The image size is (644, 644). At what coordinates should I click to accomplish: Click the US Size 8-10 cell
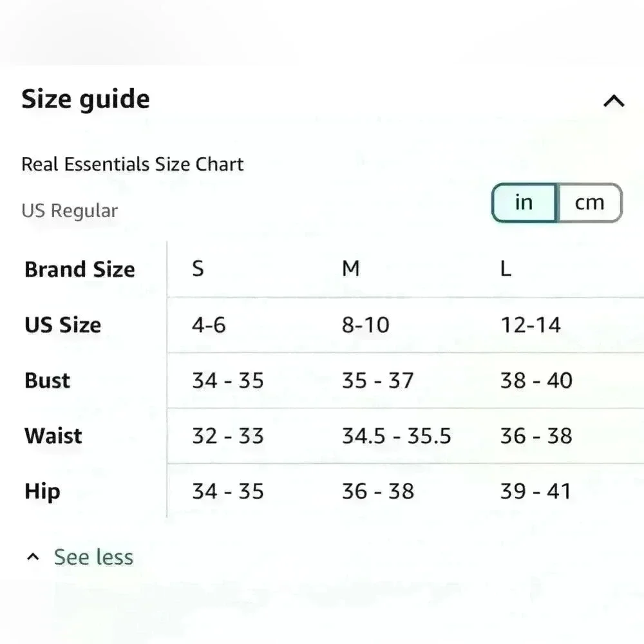tap(366, 325)
